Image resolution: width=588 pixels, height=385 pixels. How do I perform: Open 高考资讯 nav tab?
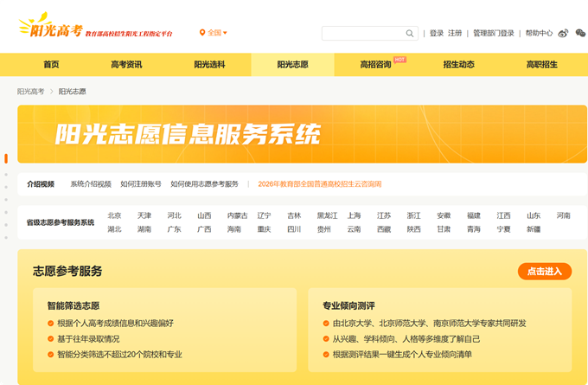(x=126, y=65)
